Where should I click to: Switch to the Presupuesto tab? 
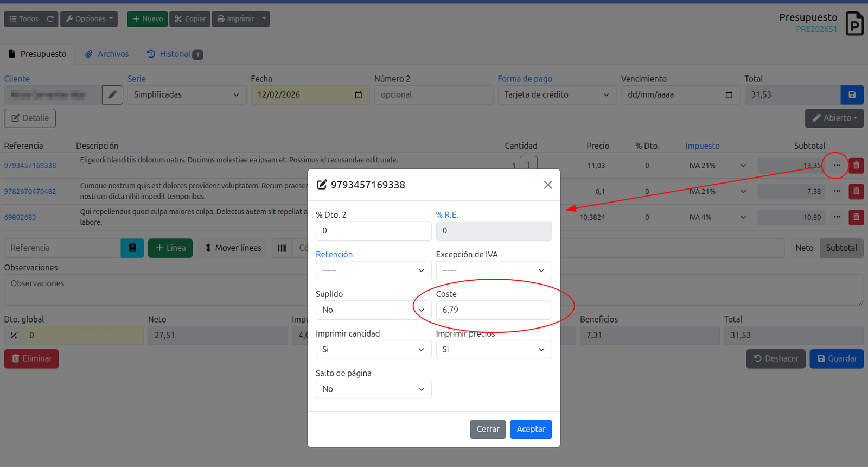[x=37, y=54]
